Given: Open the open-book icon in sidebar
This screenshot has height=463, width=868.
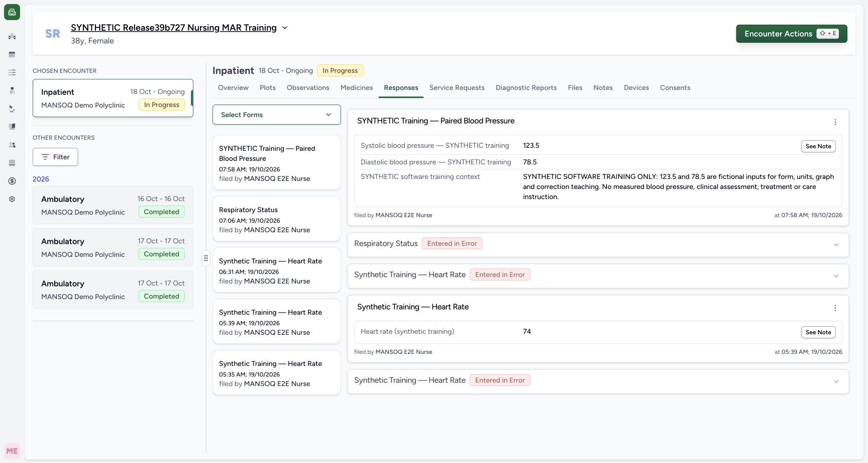Looking at the screenshot, I should pyautogui.click(x=12, y=127).
